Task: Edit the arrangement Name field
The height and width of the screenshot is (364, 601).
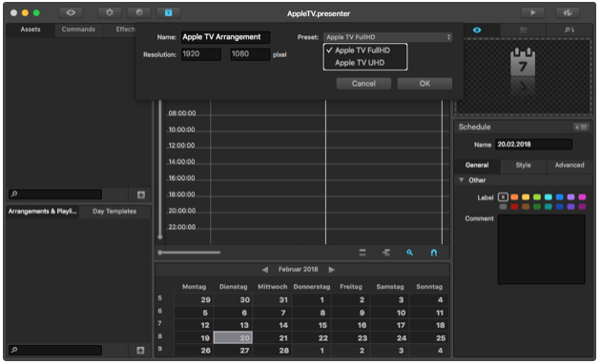Action: [225, 37]
